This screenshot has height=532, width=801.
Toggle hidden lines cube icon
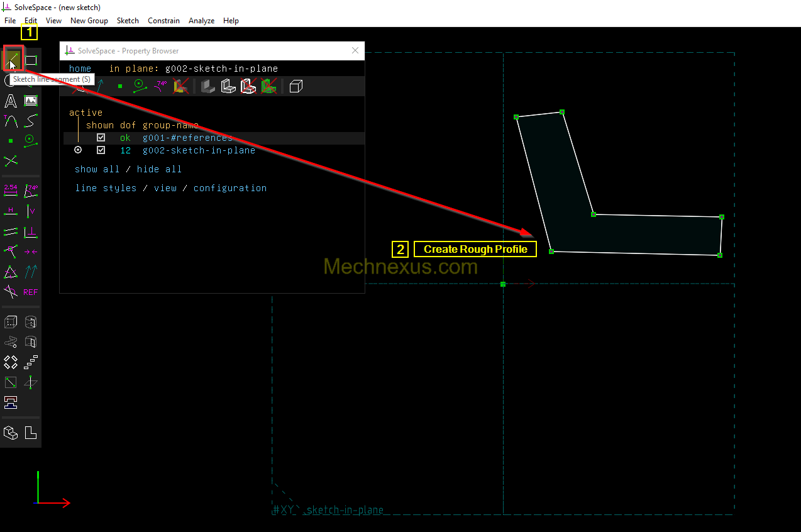pos(296,86)
